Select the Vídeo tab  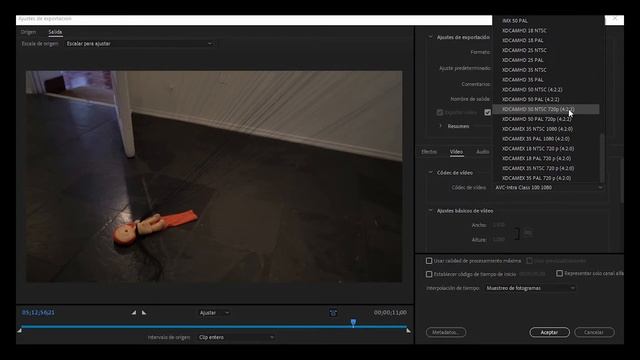[456, 151]
